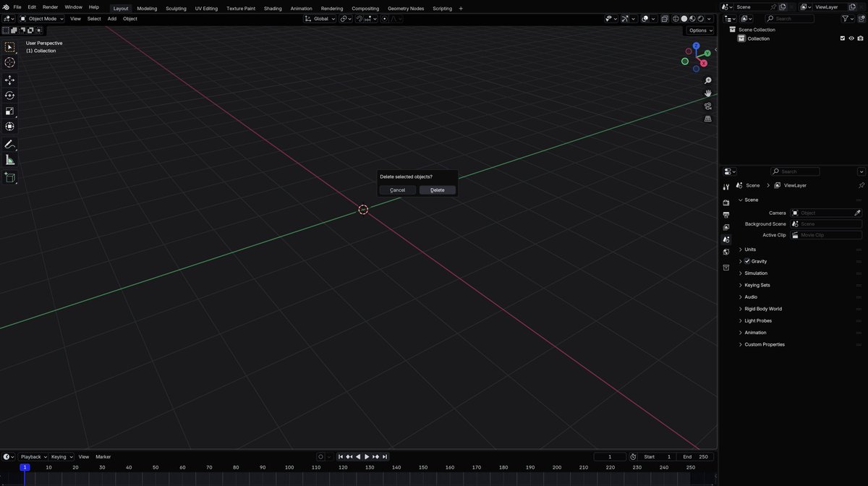Select the Annotate tool

9,145
